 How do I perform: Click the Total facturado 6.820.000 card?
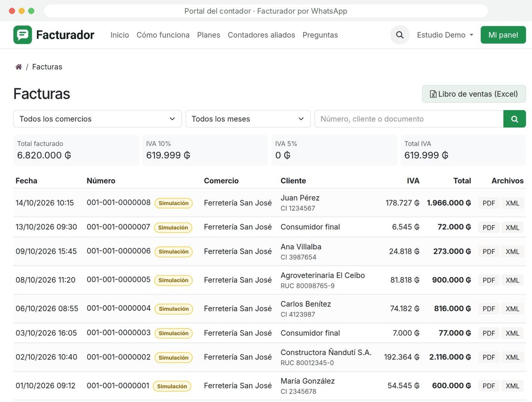(x=76, y=150)
